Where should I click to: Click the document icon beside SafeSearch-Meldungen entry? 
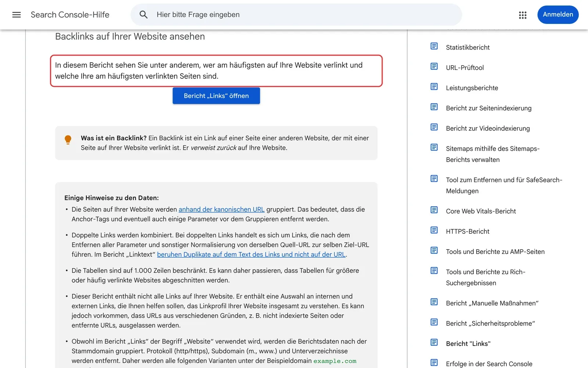(x=434, y=178)
